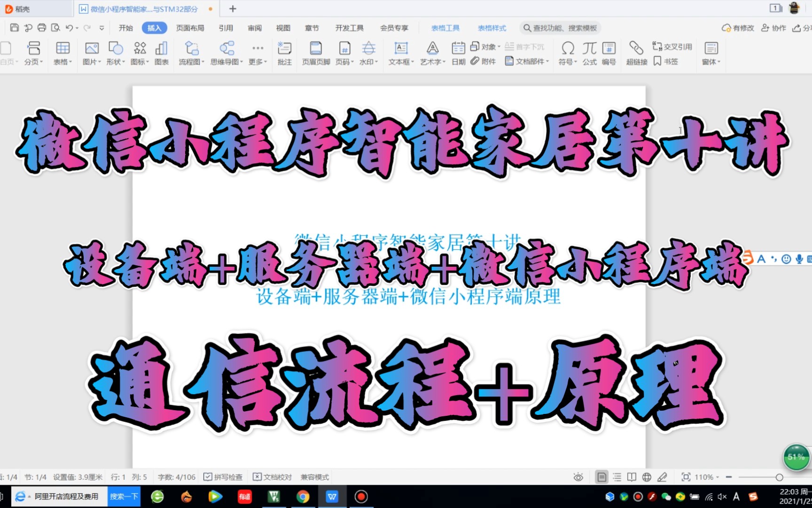Switch to the 页面布局 Page Layout tab
Viewport: 812px width, 508px height.
190,28
